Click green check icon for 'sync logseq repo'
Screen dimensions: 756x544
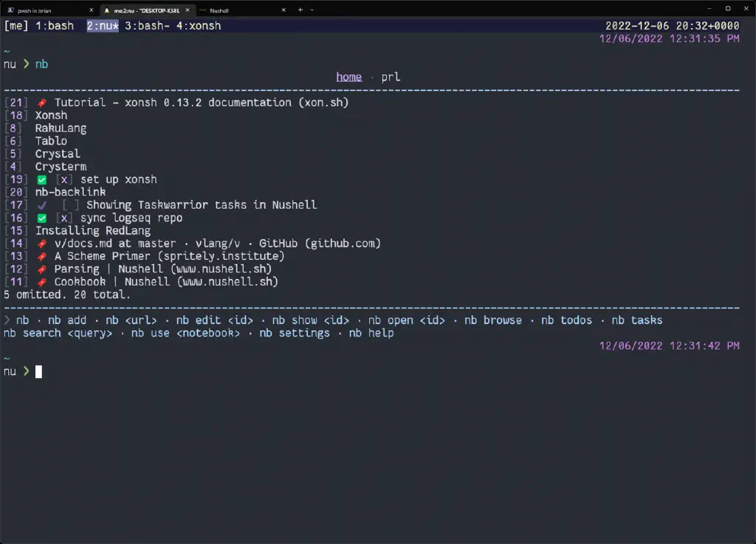(x=42, y=218)
